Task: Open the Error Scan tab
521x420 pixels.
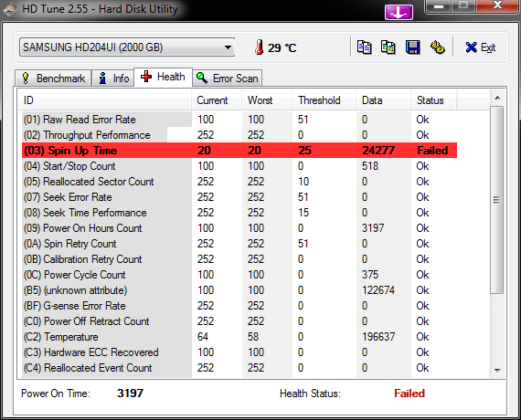Action: tap(228, 79)
